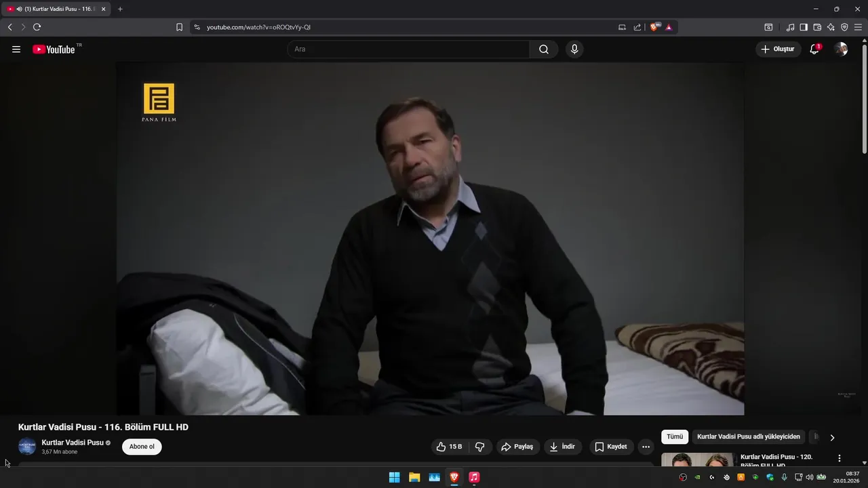This screenshot has width=868, height=488.
Task: Open the Kurtlar Vadisi Pusu channel name link
Action: pos(73,443)
